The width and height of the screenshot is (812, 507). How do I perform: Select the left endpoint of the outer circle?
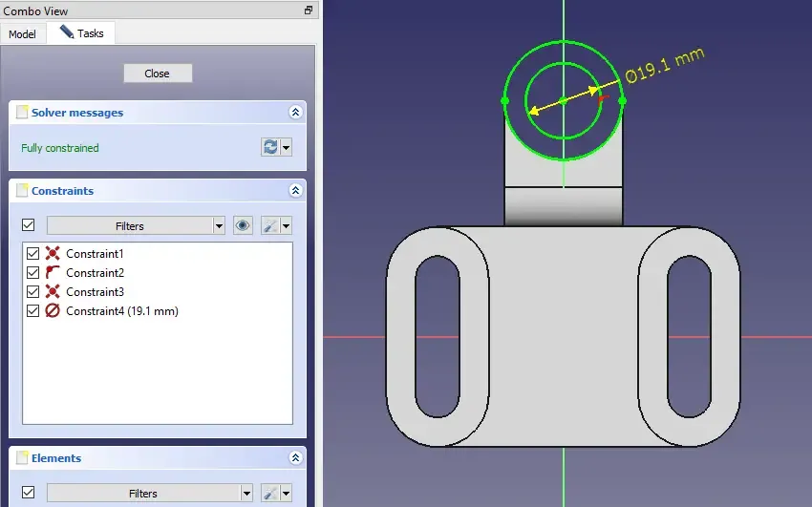pyautogui.click(x=505, y=101)
